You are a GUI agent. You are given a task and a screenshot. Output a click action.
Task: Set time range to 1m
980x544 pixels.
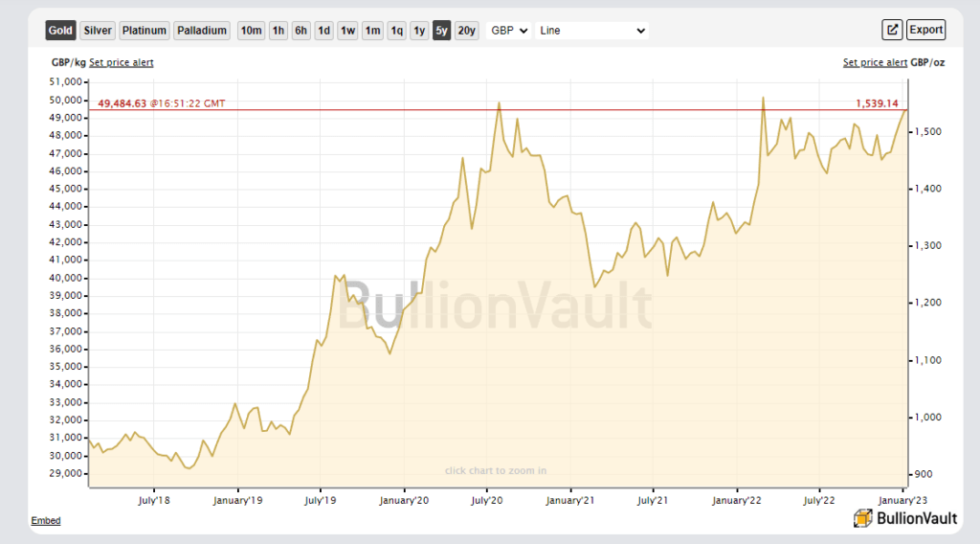pos(372,30)
